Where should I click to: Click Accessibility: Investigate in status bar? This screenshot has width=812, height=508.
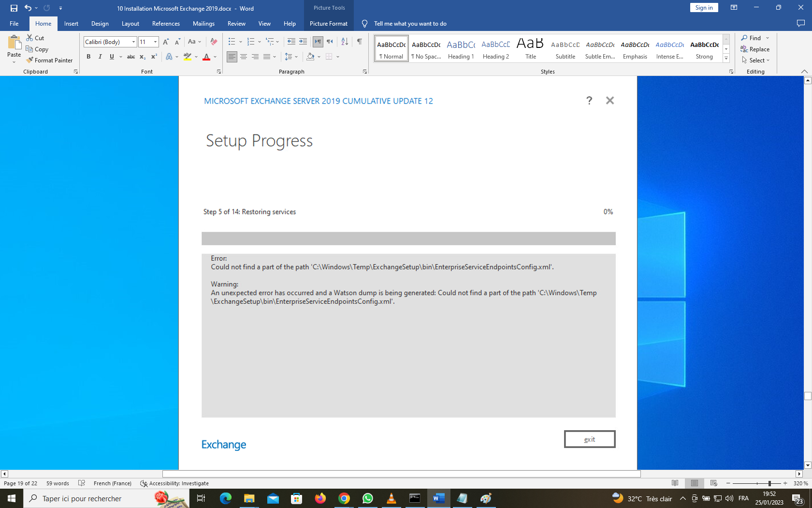[x=174, y=483]
